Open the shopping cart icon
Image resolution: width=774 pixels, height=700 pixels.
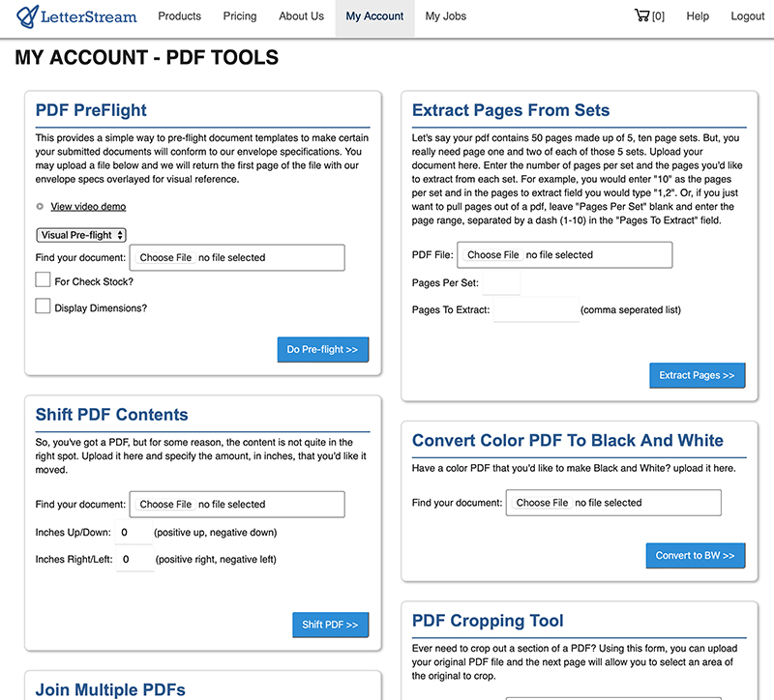point(641,15)
